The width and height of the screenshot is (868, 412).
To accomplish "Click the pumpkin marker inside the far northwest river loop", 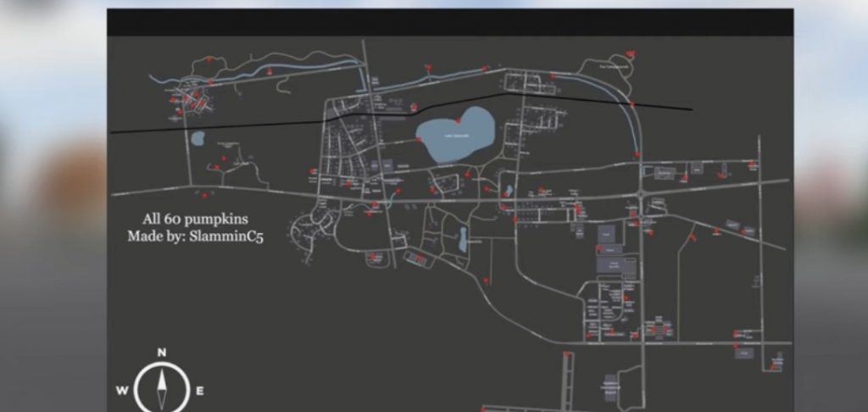I will pos(209,59).
